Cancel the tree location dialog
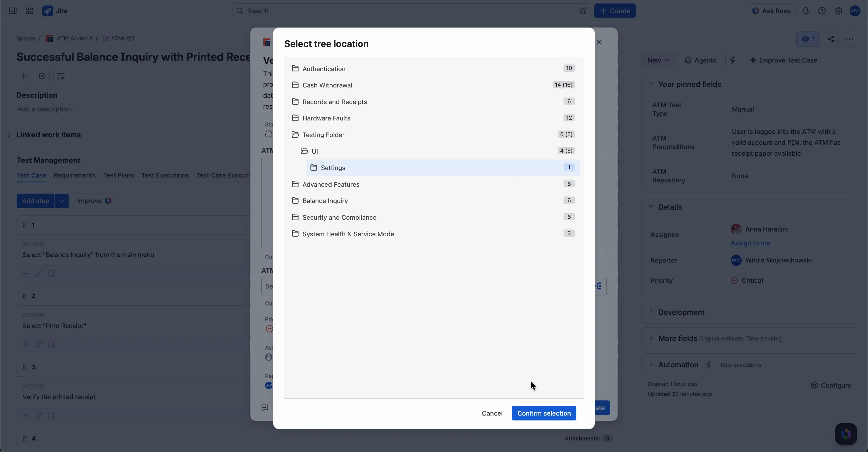 pyautogui.click(x=492, y=413)
